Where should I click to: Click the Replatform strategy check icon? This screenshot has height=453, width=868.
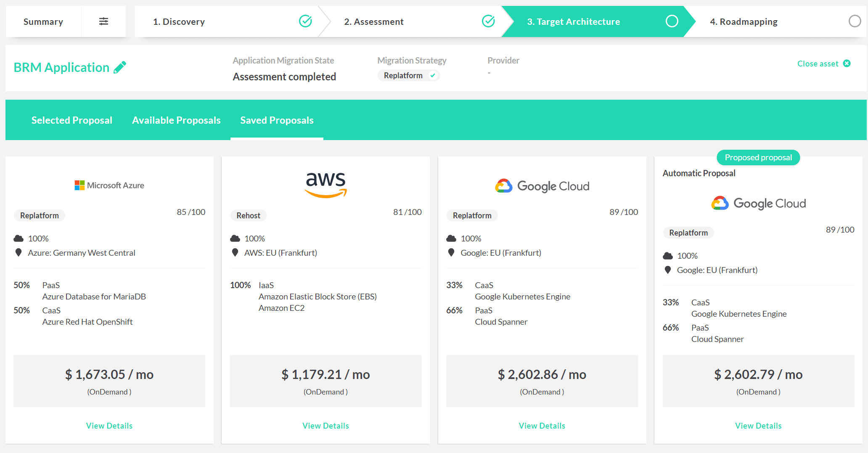[x=433, y=75]
